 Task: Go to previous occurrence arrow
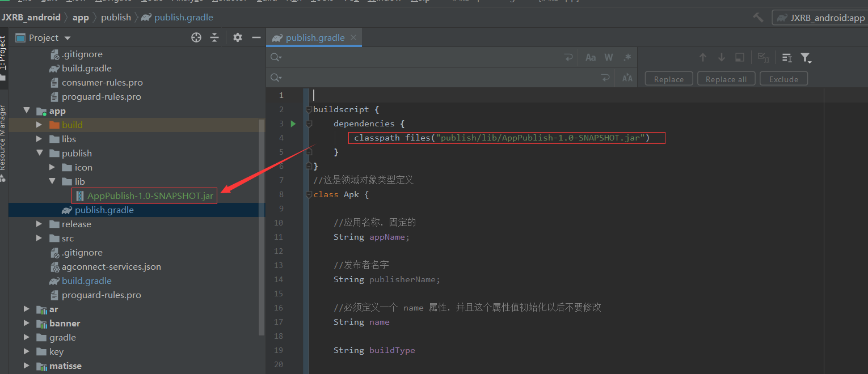[x=703, y=57]
